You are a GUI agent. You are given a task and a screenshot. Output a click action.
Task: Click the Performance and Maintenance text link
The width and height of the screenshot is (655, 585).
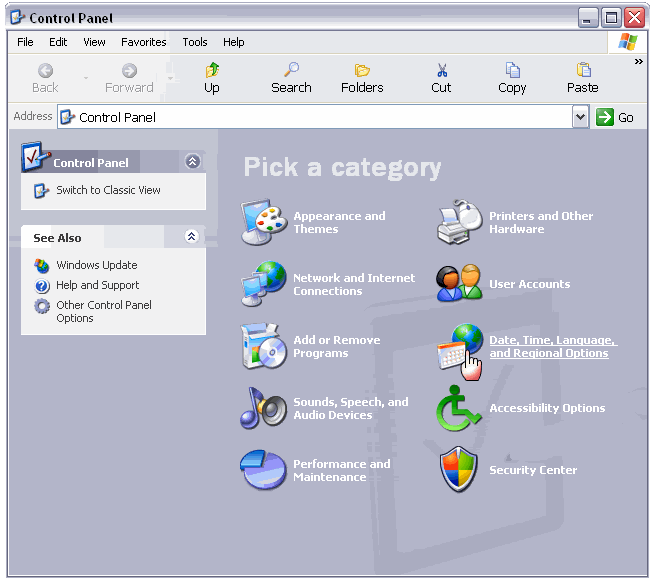click(x=342, y=471)
